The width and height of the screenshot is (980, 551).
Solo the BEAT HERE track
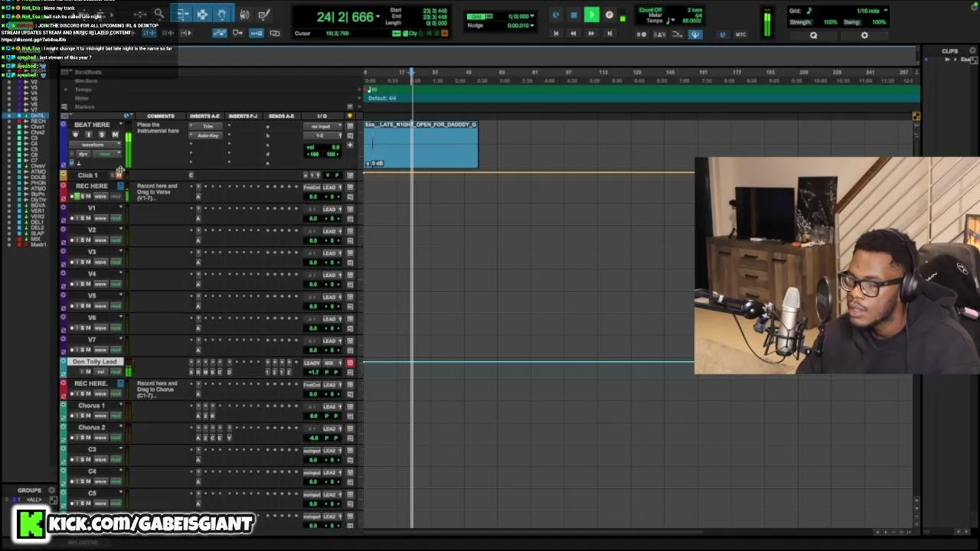coord(101,135)
